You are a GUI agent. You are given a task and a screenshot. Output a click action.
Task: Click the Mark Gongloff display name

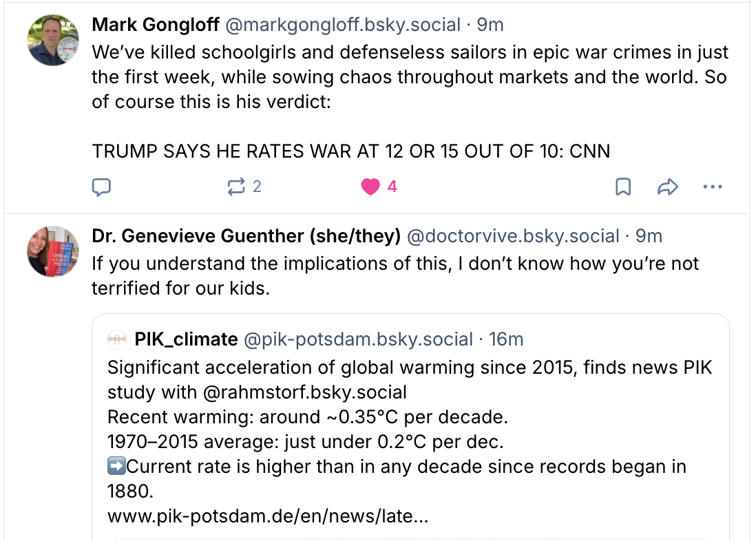pos(156,25)
